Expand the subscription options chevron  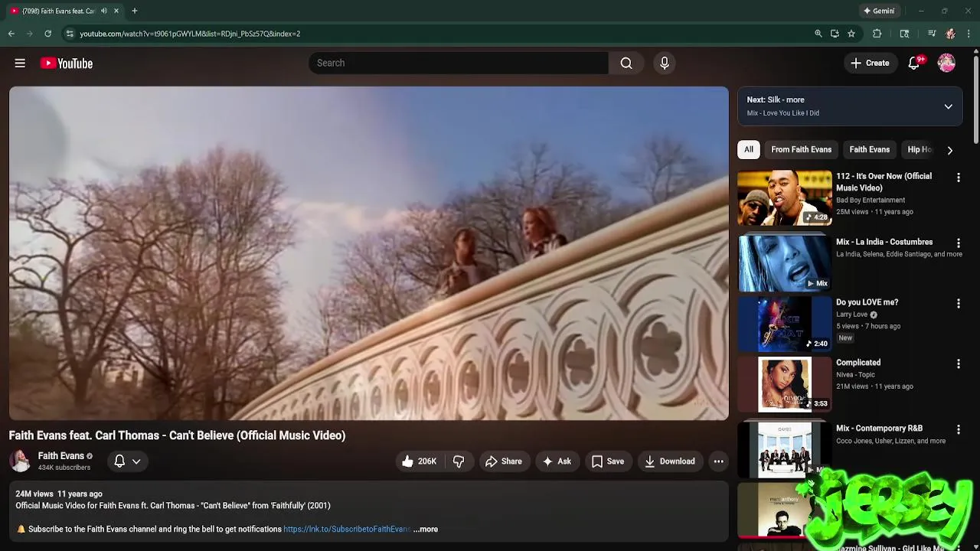[136, 461]
